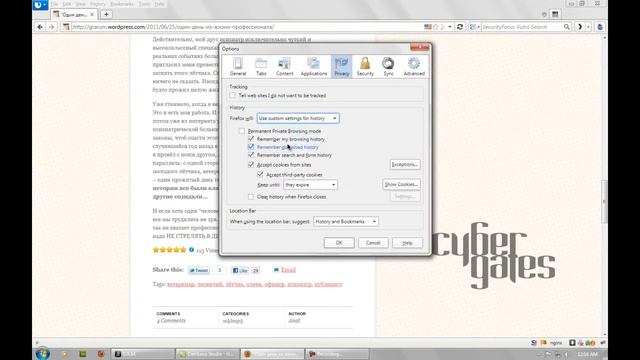Click the Email share link
The image size is (640, 360).
pos(288,270)
